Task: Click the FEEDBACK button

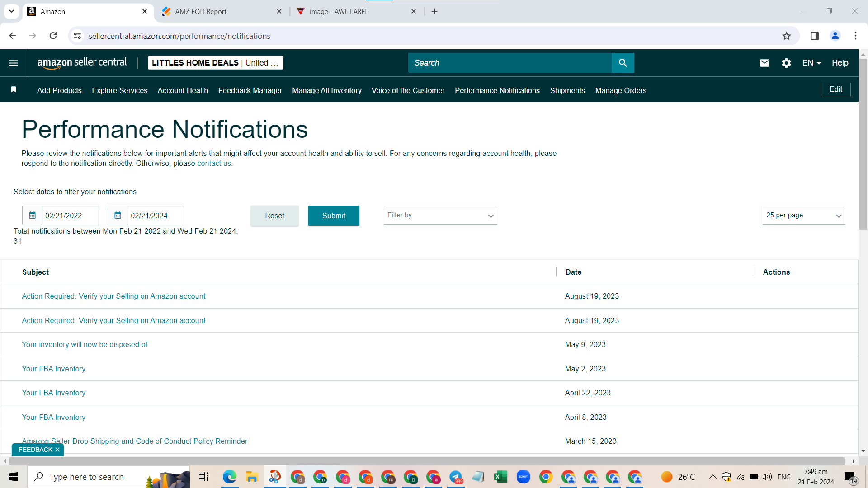Action: [35, 450]
